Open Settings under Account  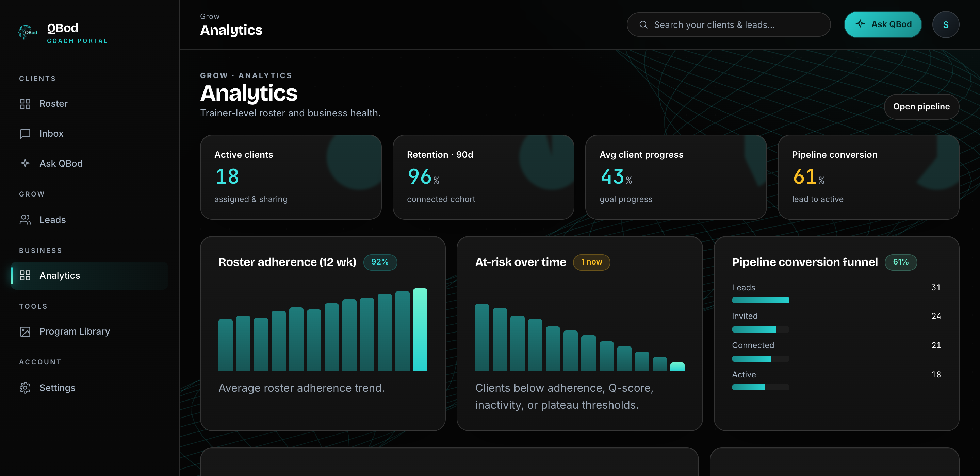point(90,388)
